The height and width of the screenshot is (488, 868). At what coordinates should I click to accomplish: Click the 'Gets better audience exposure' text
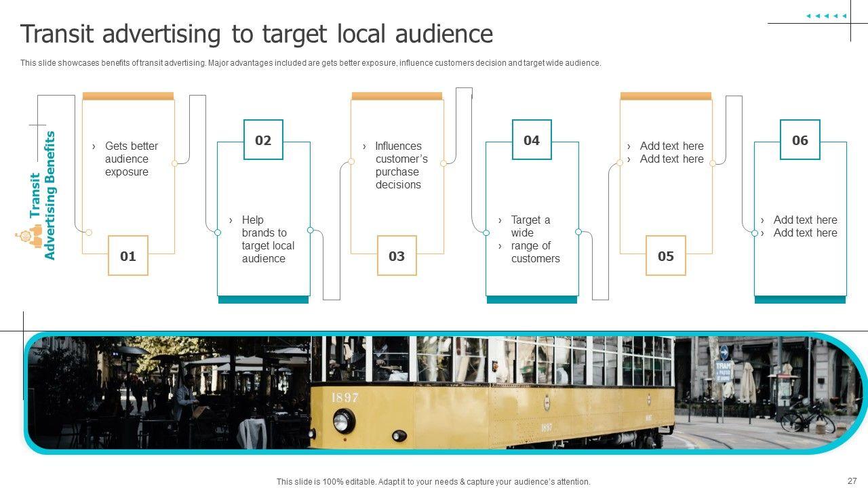coord(130,159)
